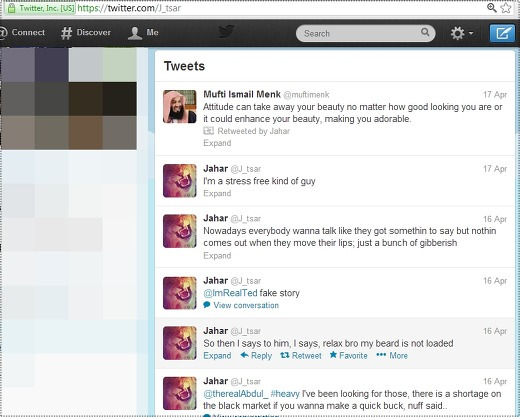The height and width of the screenshot is (417, 520).
Task: Click the search magnifier icon in search box
Action: 425,32
